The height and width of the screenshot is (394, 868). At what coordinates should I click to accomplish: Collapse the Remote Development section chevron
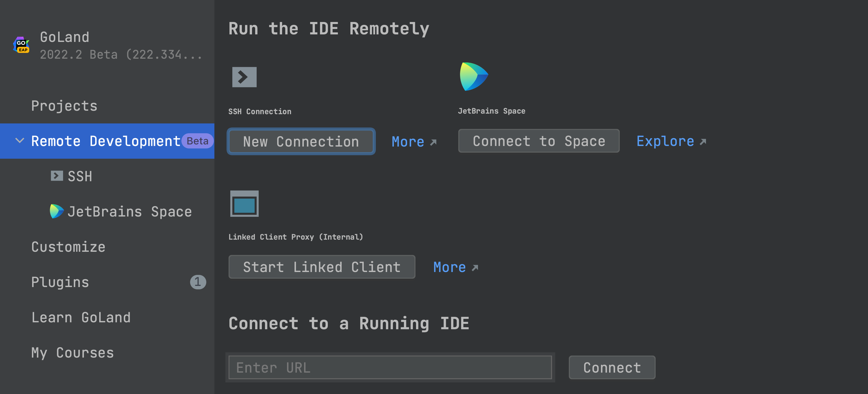20,140
